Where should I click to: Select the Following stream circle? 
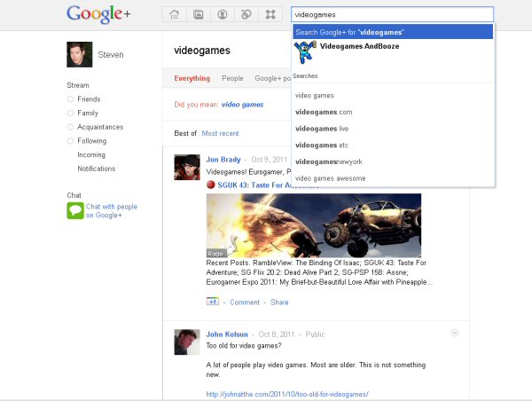(x=70, y=141)
